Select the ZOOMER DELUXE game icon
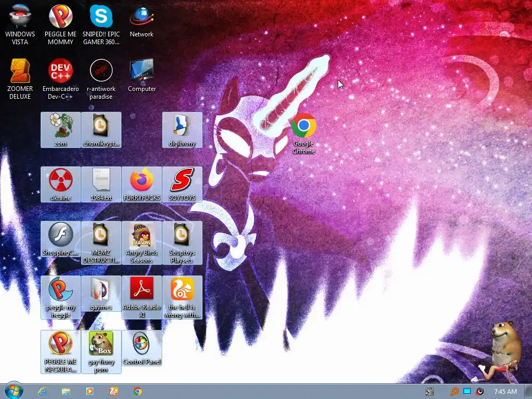The height and width of the screenshot is (399, 532). click(20, 79)
